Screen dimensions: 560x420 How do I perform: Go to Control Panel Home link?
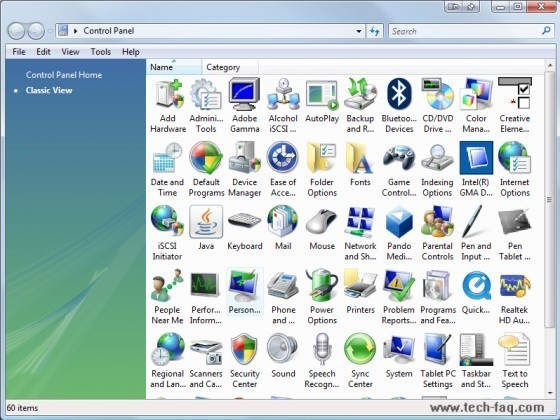tap(64, 75)
